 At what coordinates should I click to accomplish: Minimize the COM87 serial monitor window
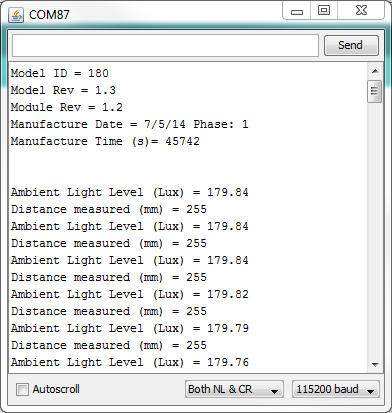(297, 11)
